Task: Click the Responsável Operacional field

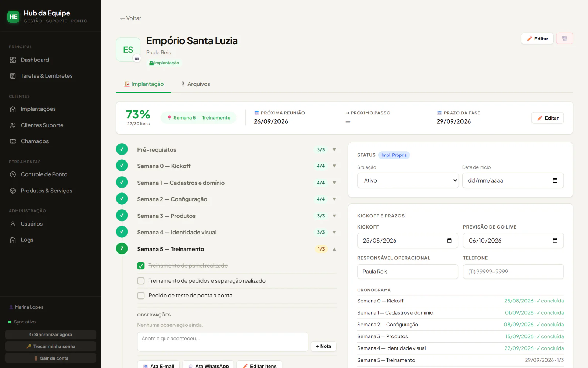Action: (x=408, y=272)
